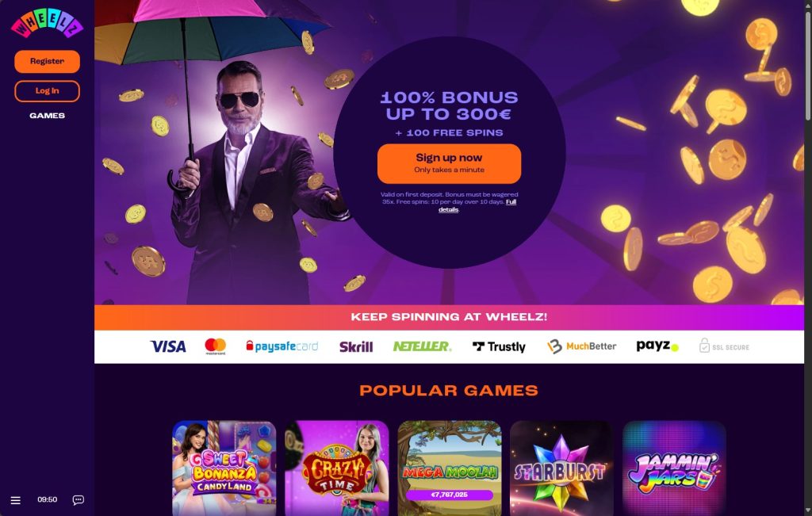Click the payz logo

point(657,346)
